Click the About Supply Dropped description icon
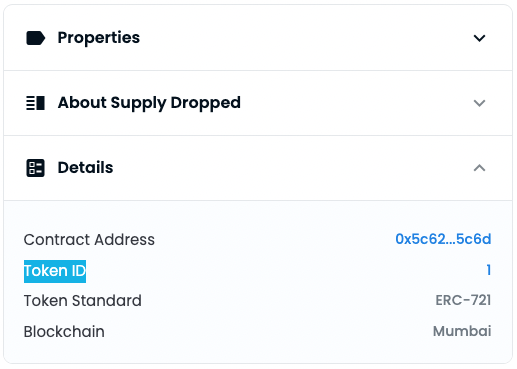This screenshot has width=517, height=369. [x=35, y=103]
